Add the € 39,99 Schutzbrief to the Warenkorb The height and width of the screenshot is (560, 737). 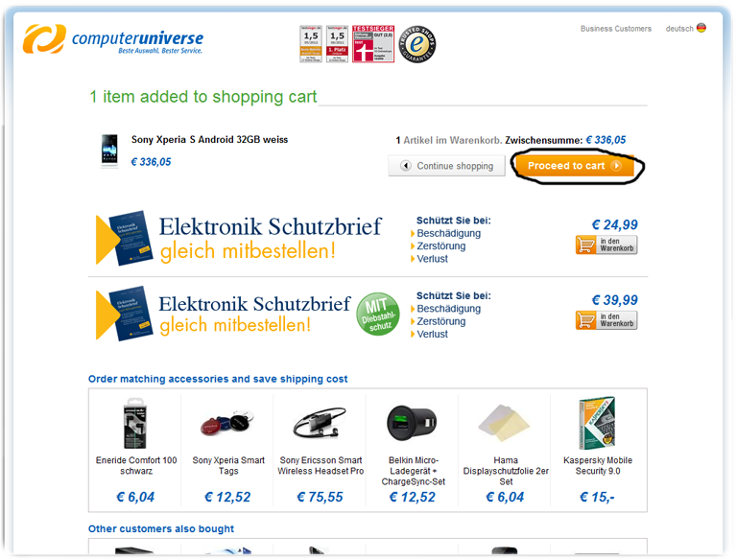coord(606,320)
